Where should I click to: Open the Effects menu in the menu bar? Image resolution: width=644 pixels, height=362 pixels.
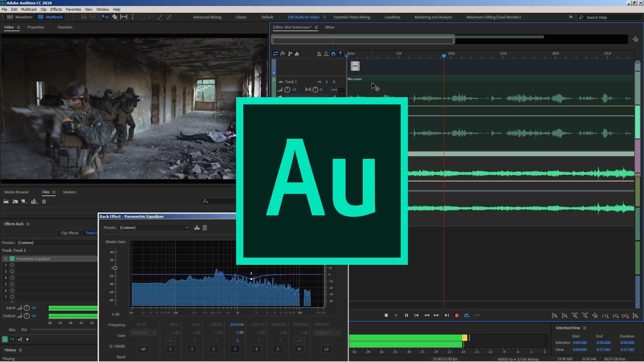[56, 9]
